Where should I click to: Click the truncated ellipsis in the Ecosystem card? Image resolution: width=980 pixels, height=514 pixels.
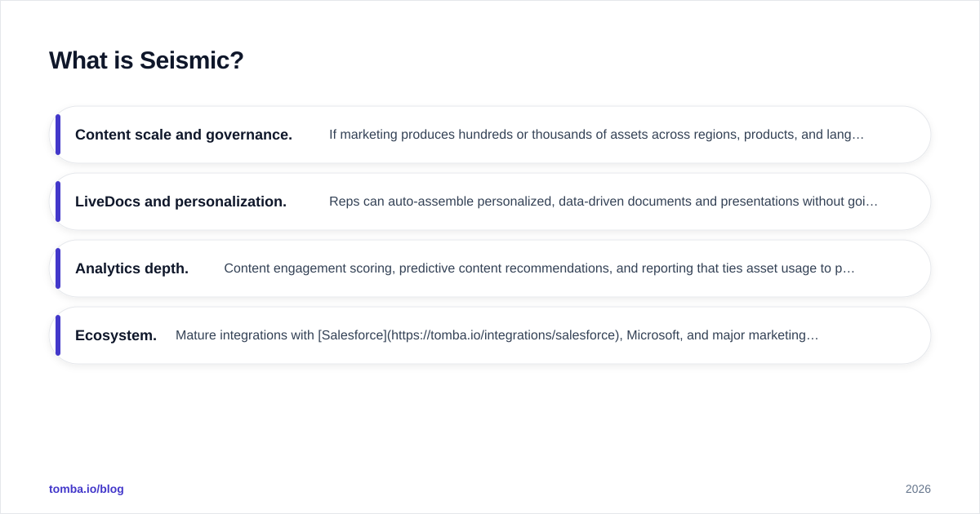click(813, 335)
